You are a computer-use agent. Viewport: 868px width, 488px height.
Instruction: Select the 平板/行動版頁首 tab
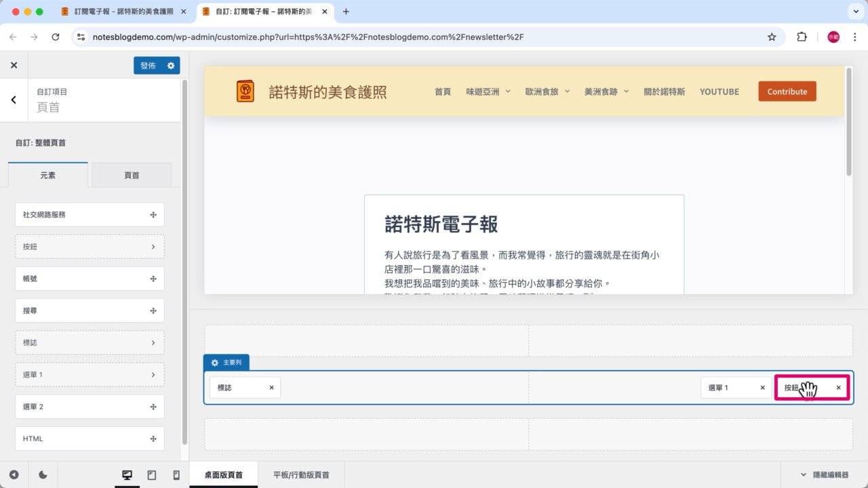point(300,474)
